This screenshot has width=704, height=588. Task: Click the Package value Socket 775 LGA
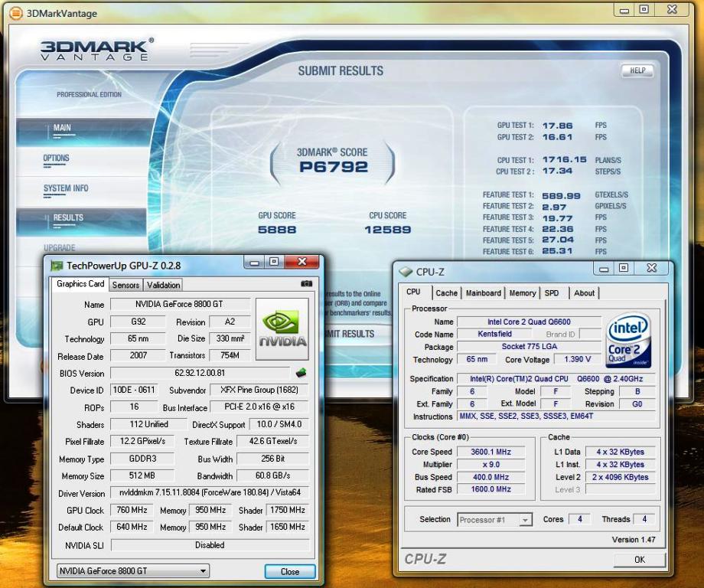(x=529, y=347)
